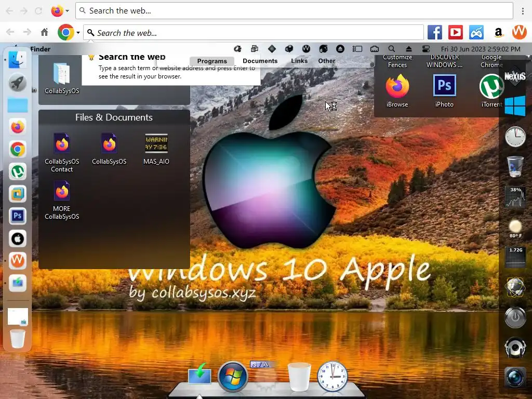Click Windows logo in right dock
The image size is (532, 399).
pos(515,106)
